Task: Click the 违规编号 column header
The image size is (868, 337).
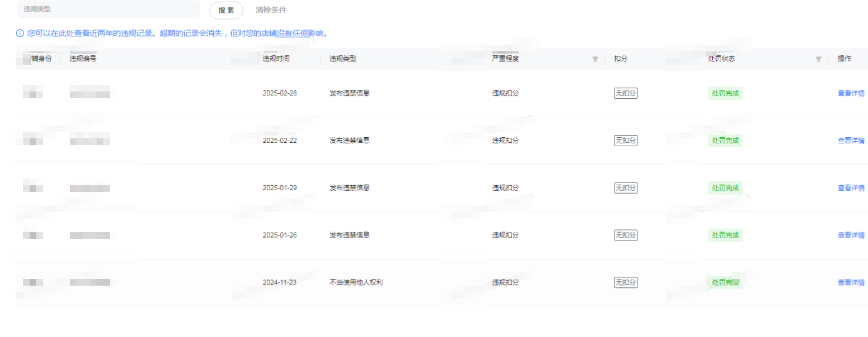Action: coord(83,59)
